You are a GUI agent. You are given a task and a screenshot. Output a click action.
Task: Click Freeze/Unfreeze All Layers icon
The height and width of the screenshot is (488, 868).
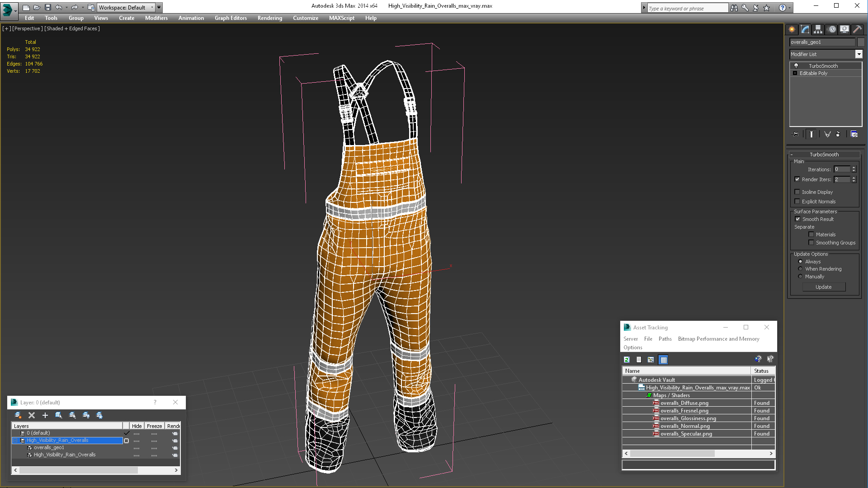pos(99,415)
